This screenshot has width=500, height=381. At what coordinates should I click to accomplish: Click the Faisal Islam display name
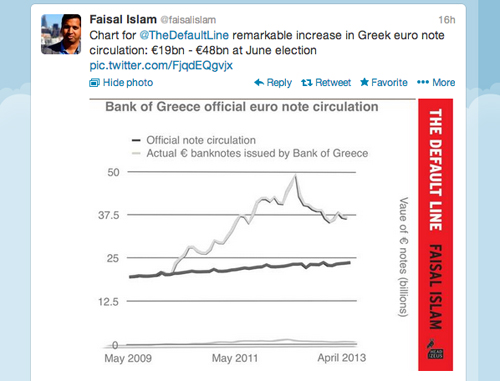123,19
